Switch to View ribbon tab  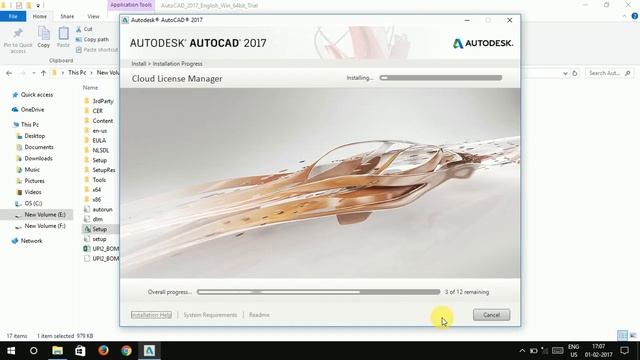tap(93, 16)
